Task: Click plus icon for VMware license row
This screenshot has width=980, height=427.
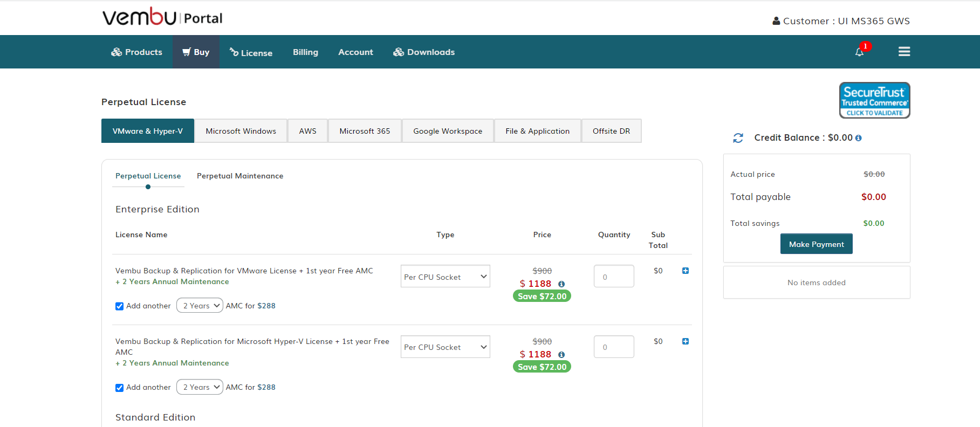Action: point(686,271)
